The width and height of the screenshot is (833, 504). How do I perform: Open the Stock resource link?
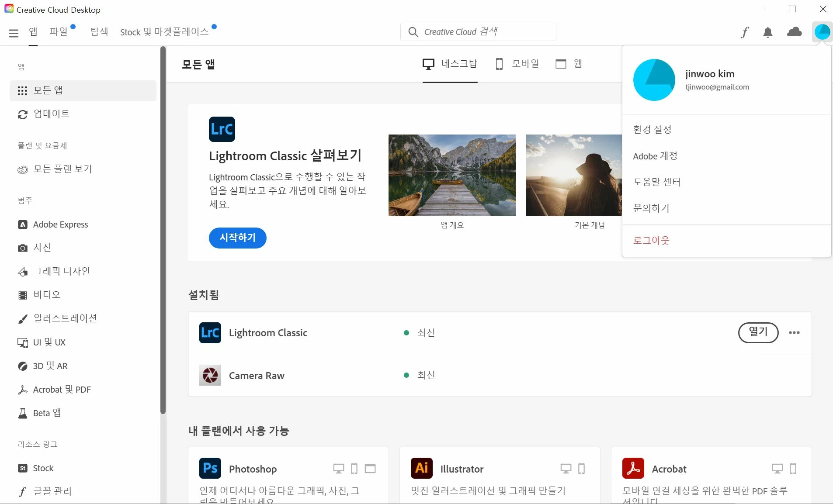(35, 468)
